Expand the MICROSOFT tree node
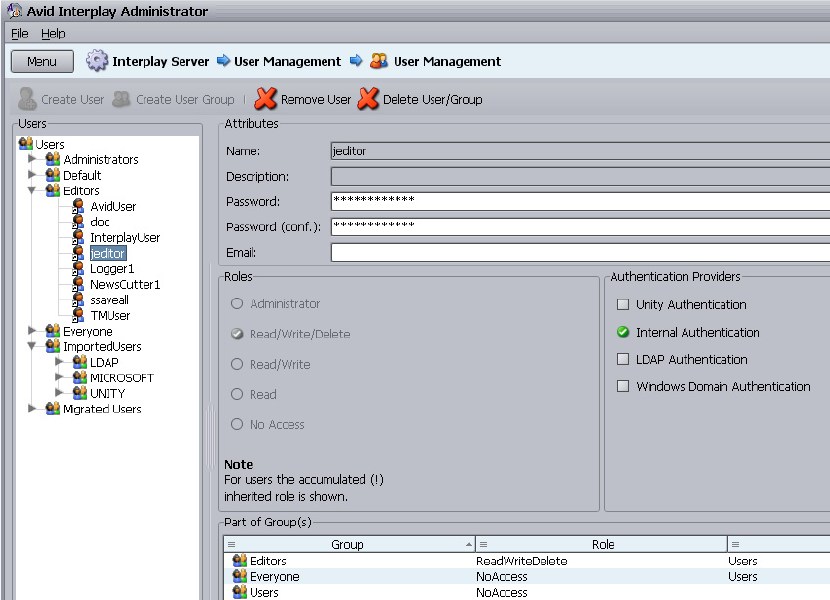 pyautogui.click(x=59, y=377)
